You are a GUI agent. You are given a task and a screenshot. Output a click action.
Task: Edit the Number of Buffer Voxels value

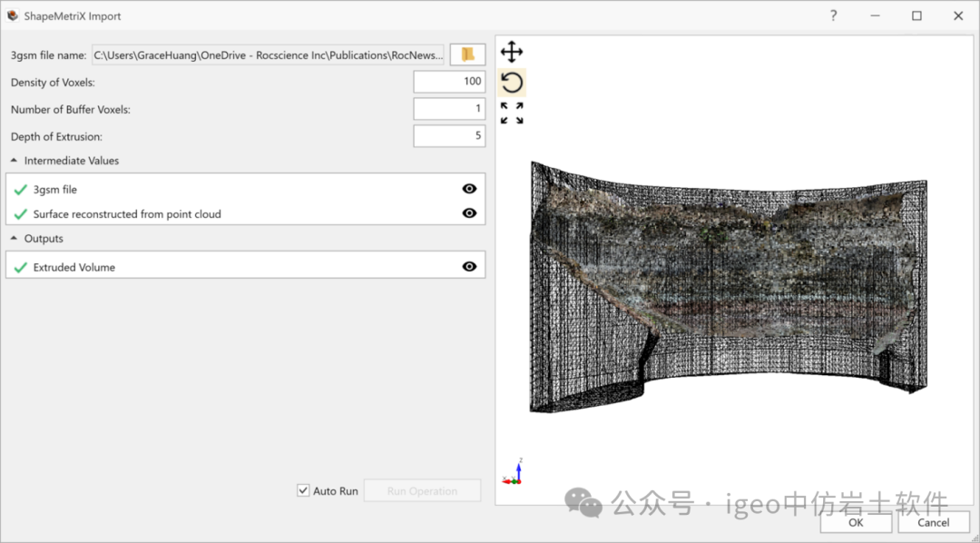449,109
